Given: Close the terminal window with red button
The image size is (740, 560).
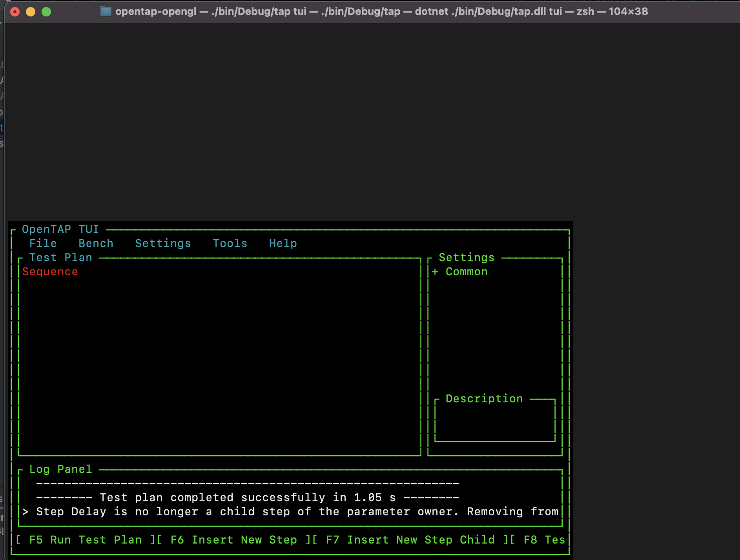Looking at the screenshot, I should [x=15, y=12].
